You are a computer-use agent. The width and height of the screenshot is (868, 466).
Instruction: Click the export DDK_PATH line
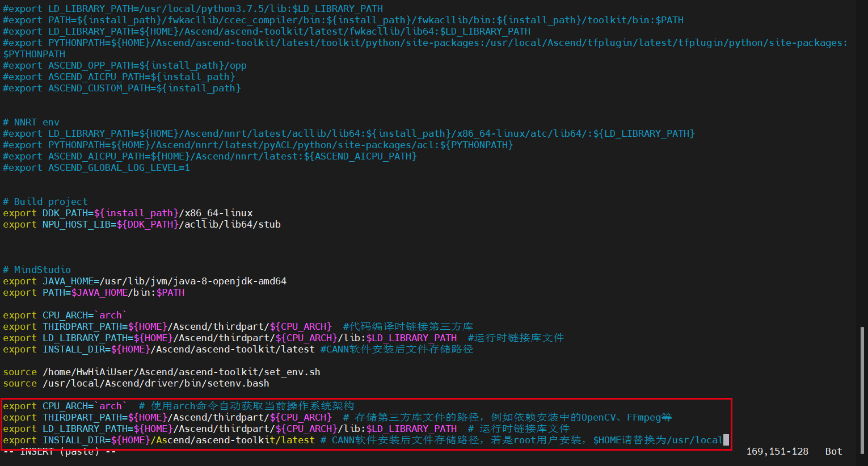tap(128, 213)
